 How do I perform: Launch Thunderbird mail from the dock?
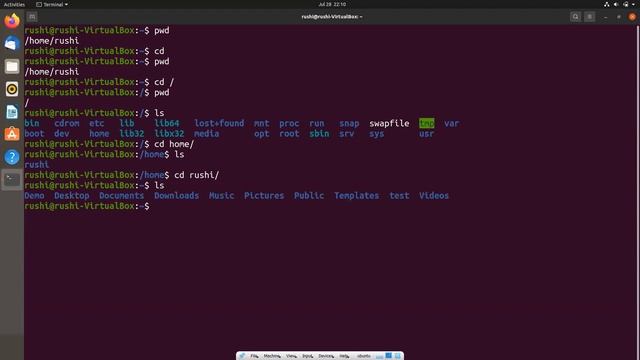point(12,43)
